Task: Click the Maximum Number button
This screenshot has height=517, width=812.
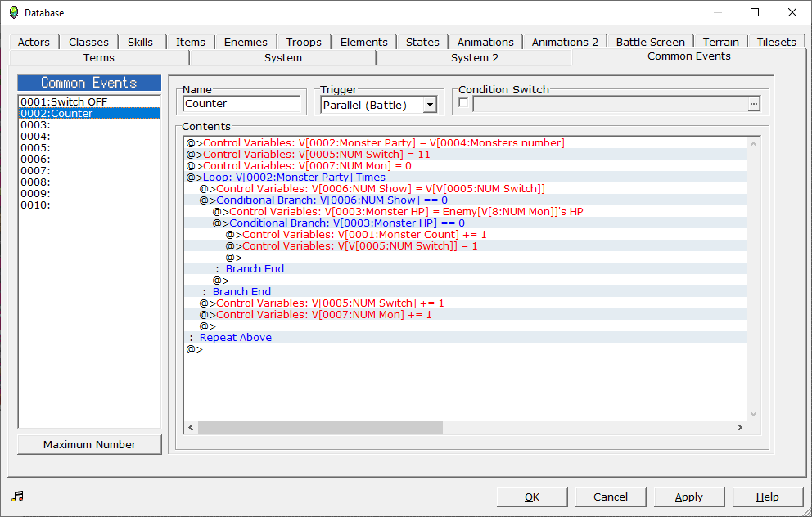Action: click(89, 444)
